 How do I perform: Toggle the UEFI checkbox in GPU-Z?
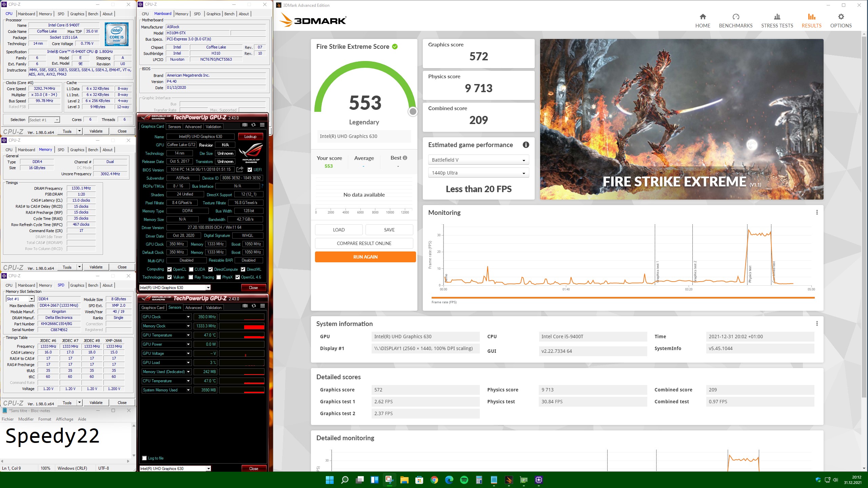coord(250,170)
